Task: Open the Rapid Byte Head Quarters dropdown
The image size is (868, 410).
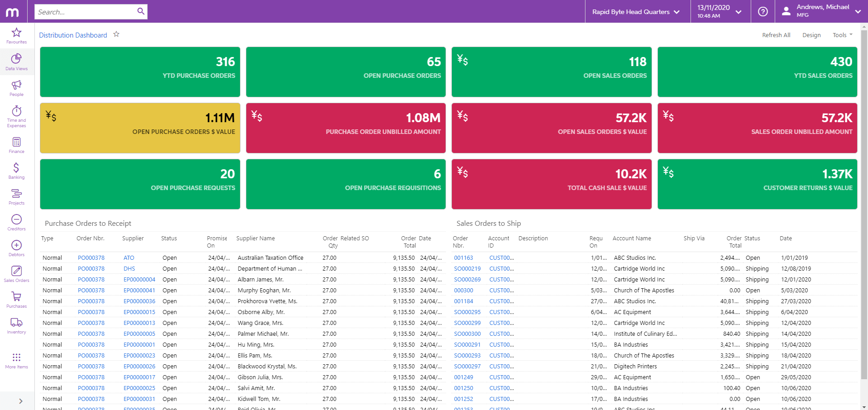Action: 636,11
